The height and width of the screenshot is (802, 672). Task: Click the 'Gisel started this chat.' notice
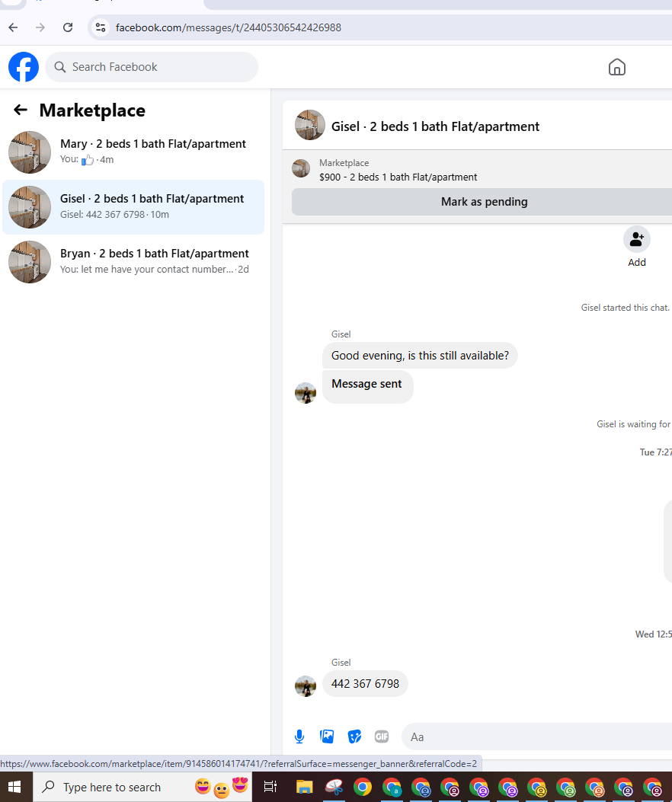pos(625,308)
